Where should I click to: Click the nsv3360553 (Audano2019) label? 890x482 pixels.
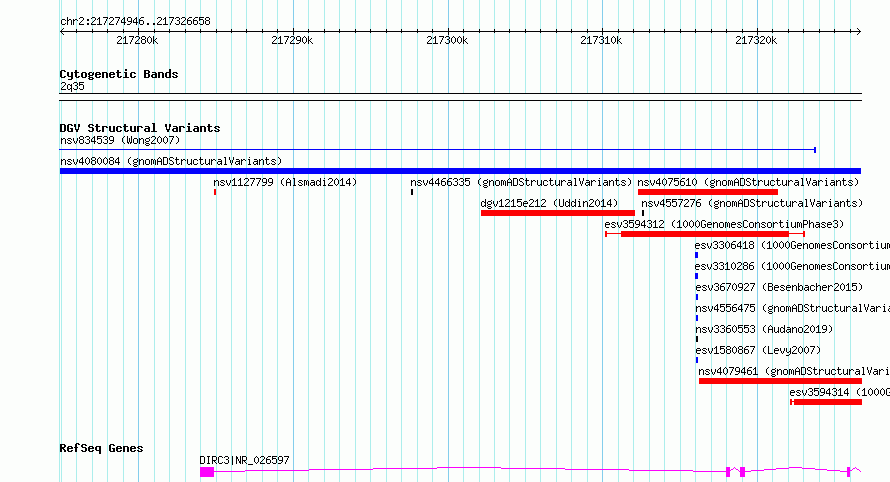[764, 329]
